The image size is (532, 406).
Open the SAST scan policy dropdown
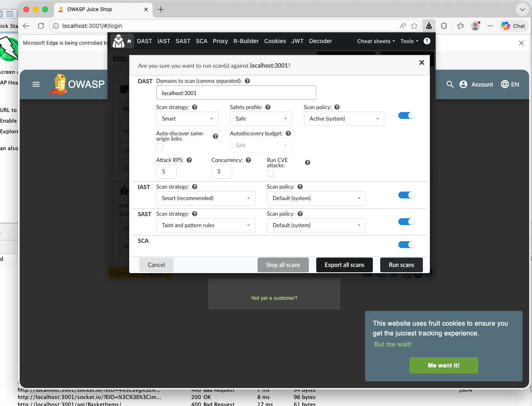click(x=316, y=225)
